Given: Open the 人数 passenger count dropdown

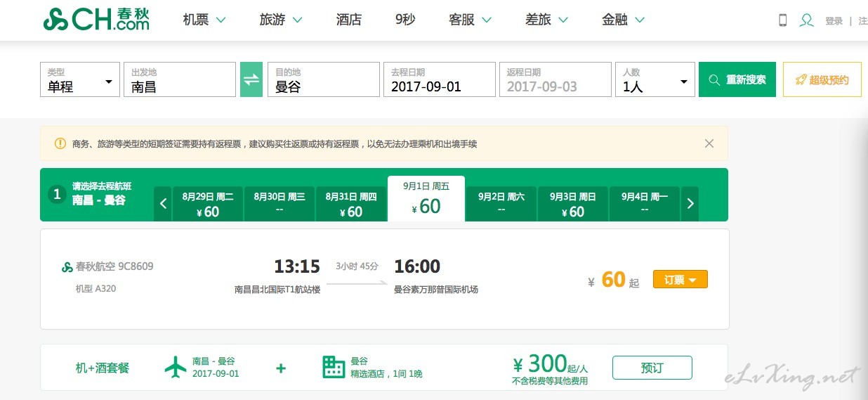Looking at the screenshot, I should coord(655,80).
